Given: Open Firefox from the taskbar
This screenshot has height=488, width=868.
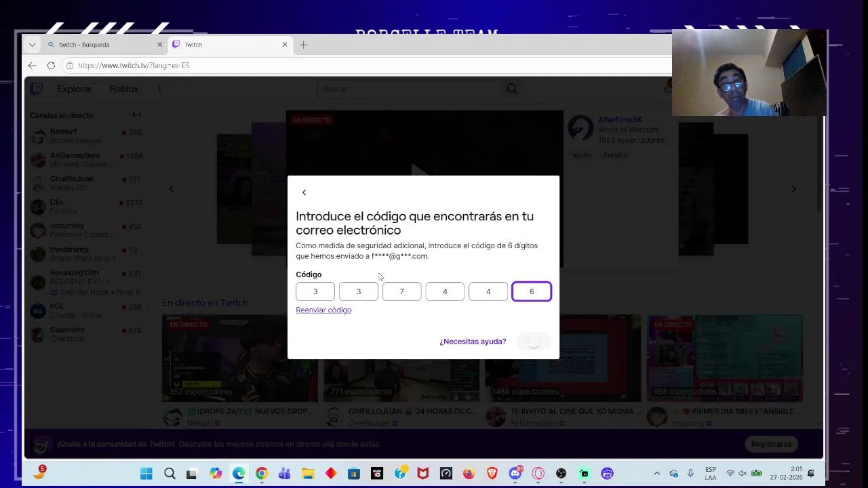Looking at the screenshot, I should (x=469, y=474).
